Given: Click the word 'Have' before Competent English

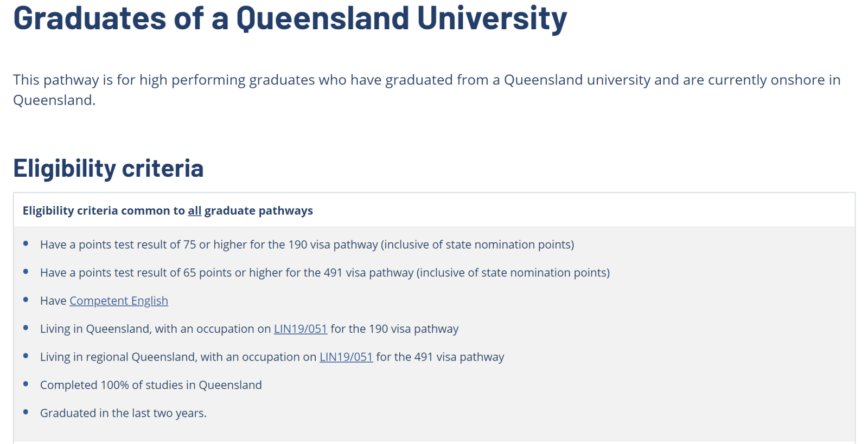Looking at the screenshot, I should click(53, 301).
